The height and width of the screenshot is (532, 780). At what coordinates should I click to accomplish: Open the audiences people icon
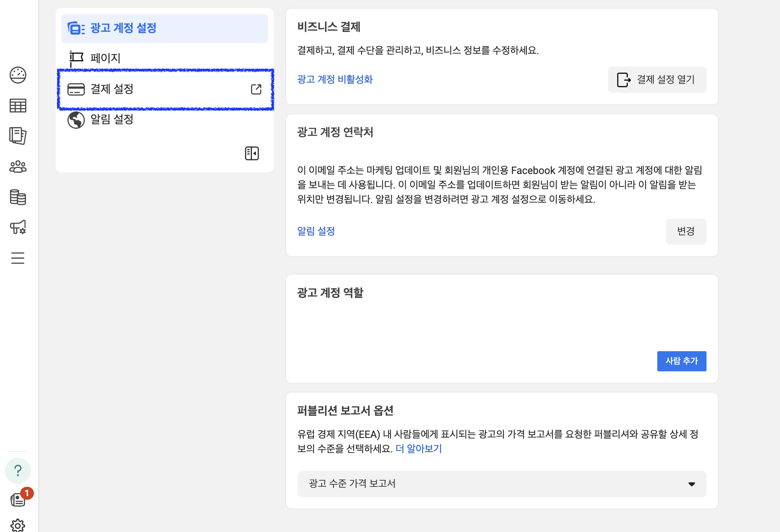[18, 167]
